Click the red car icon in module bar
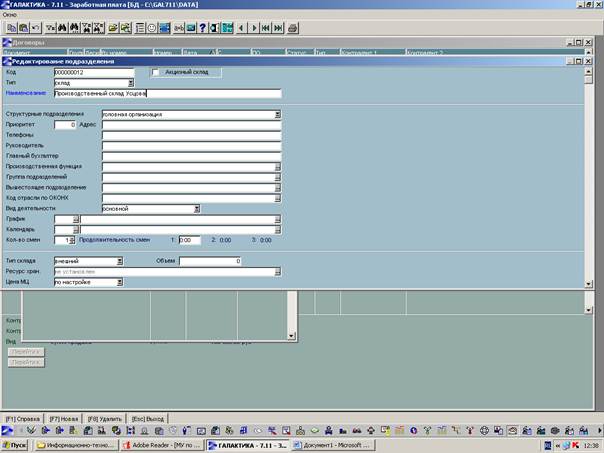Image resolution: width=604 pixels, height=453 pixels. [x=357, y=430]
